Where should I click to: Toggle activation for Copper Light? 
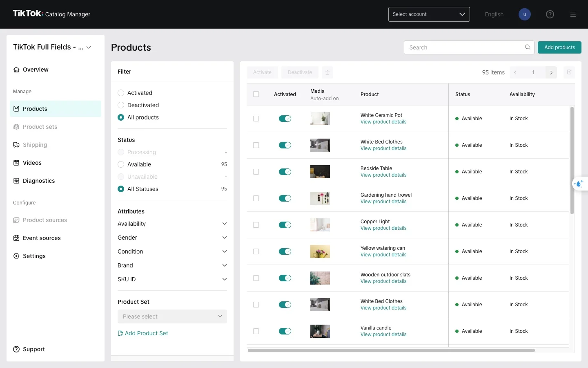[285, 225]
